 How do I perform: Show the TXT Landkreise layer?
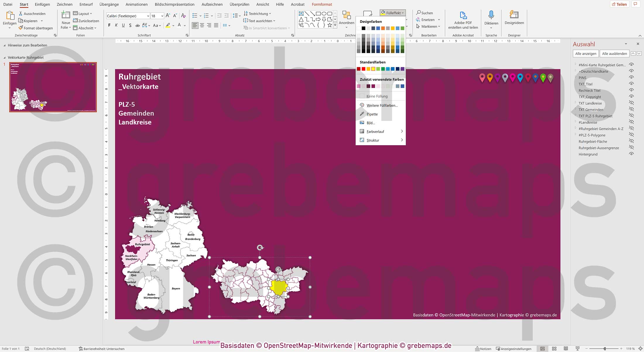click(631, 103)
